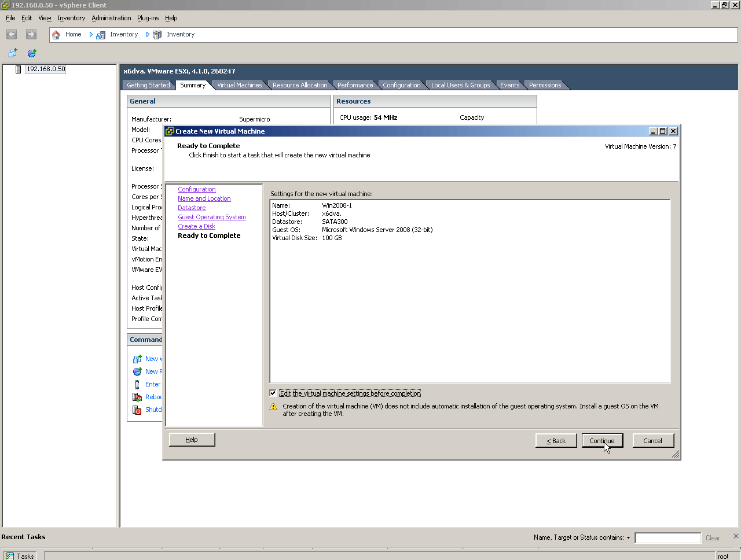Viewport: 741px width, 560px height.
Task: Click the New Virtual Machine command icon
Action: (137, 359)
